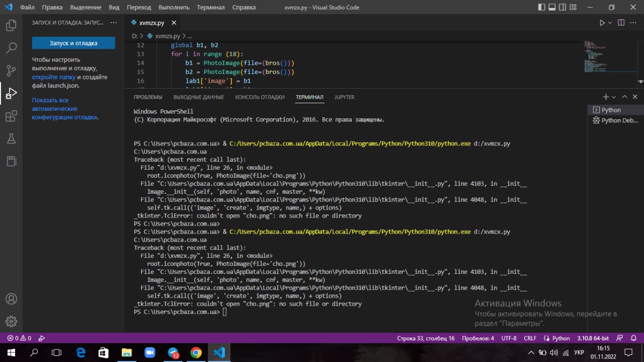Viewport: 644px width, 362px height.
Task: Open the sidebar more actions ellipsis
Action: 114,23
